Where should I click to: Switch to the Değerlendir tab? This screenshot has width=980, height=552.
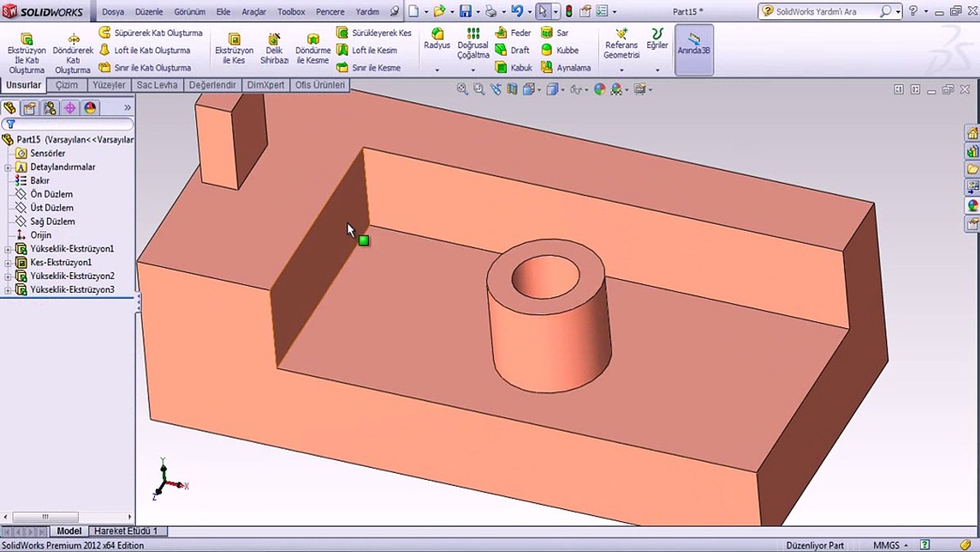pos(212,85)
